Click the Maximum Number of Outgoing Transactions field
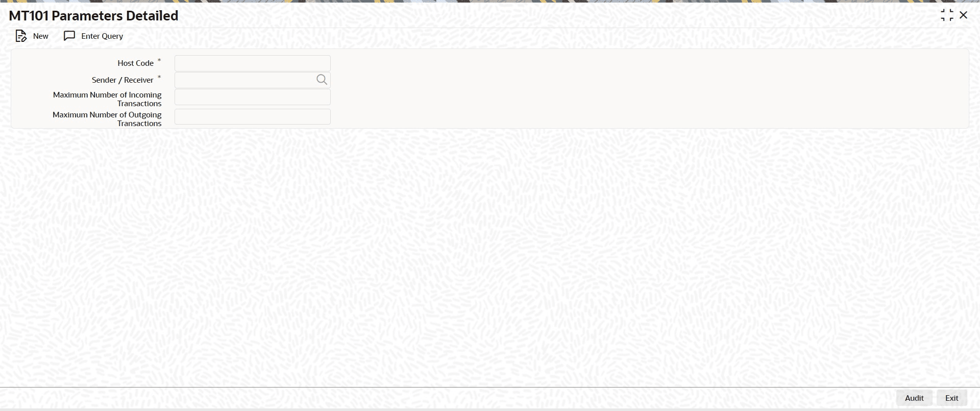The height and width of the screenshot is (411, 980). (253, 116)
